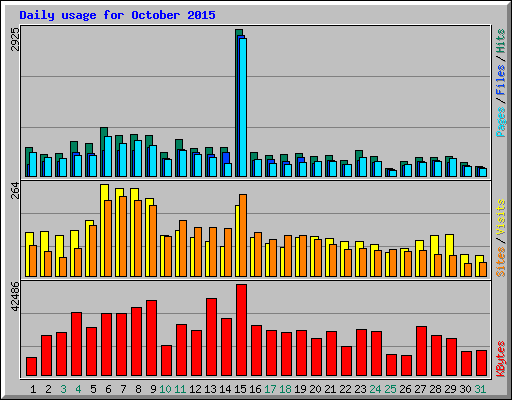Click the cyan Pages bar for day 8
The image size is (512, 400).
point(138,158)
